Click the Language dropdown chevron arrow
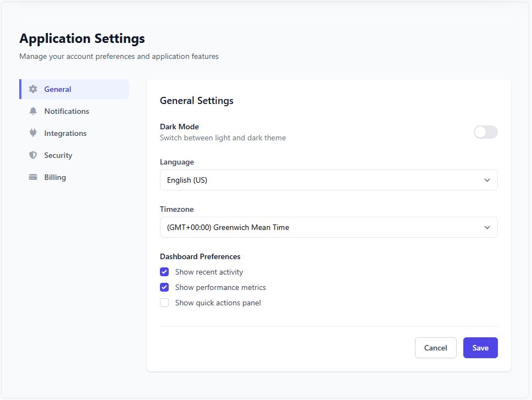 point(487,179)
